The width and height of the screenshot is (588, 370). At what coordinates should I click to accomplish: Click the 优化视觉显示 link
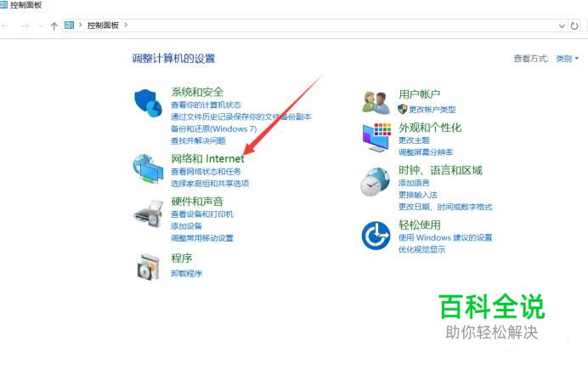421,249
